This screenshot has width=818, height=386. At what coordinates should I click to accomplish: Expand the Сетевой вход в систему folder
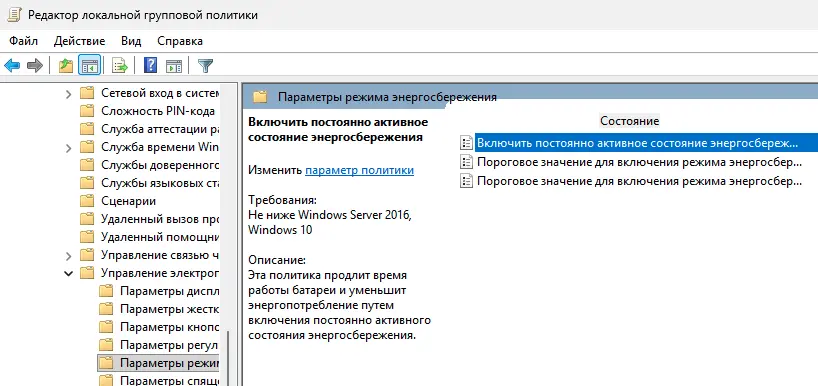pos(68,94)
